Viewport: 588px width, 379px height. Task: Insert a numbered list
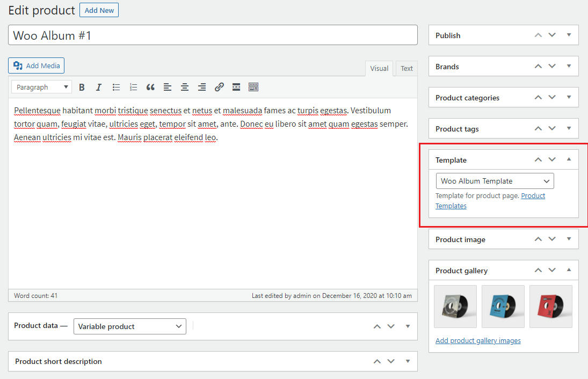coord(133,88)
